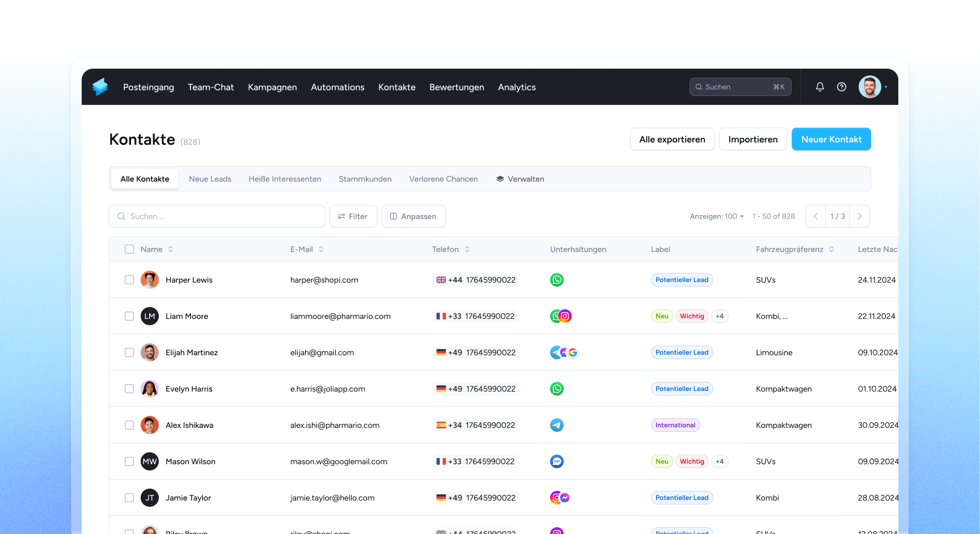Click the notification bell icon
This screenshot has height=534, width=980.
click(820, 87)
